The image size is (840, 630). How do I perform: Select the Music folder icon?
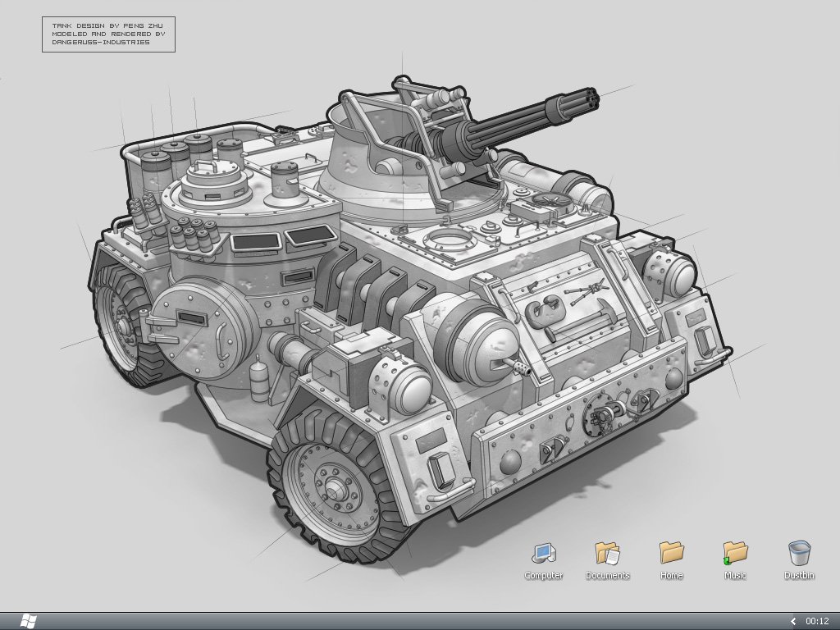[x=735, y=552]
